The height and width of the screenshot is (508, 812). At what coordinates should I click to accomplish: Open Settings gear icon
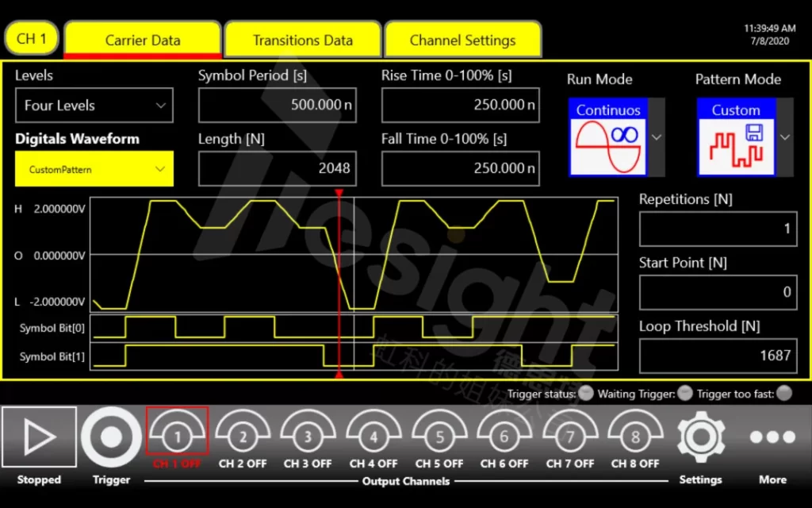pyautogui.click(x=700, y=437)
